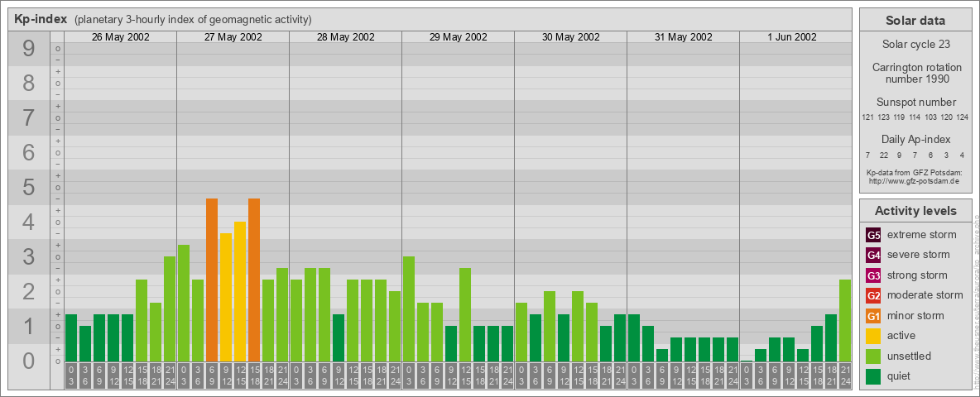Click 'Kp-data from GFZ Potsdam' text

tap(915, 172)
